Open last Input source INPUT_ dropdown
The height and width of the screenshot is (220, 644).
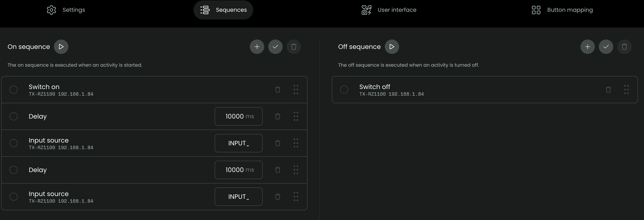[238, 196]
